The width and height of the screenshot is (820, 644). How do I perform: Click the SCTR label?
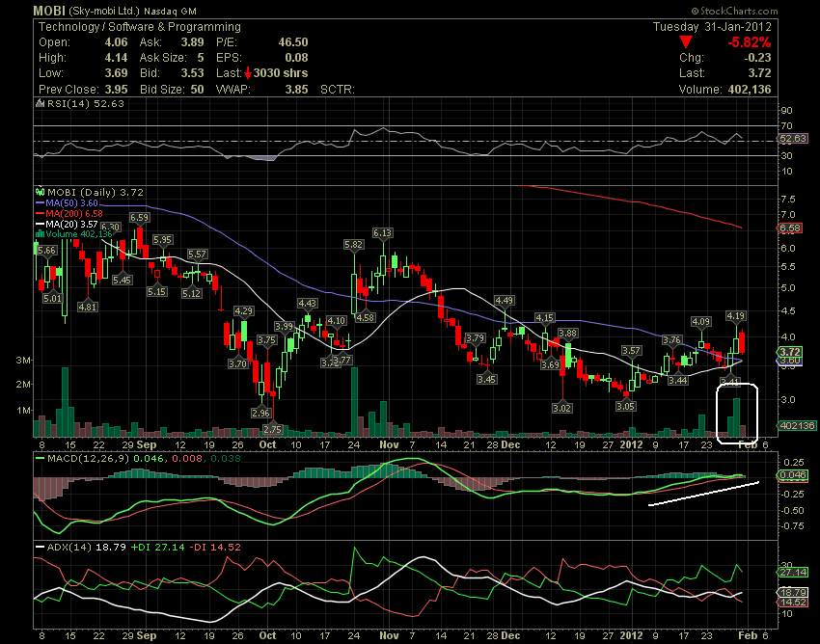pyautogui.click(x=338, y=90)
